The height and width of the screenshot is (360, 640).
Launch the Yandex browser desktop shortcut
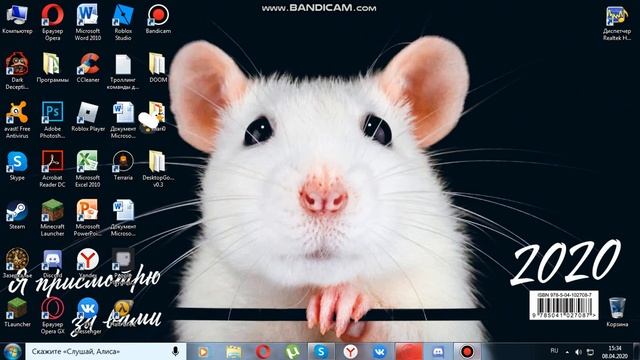[87, 263]
